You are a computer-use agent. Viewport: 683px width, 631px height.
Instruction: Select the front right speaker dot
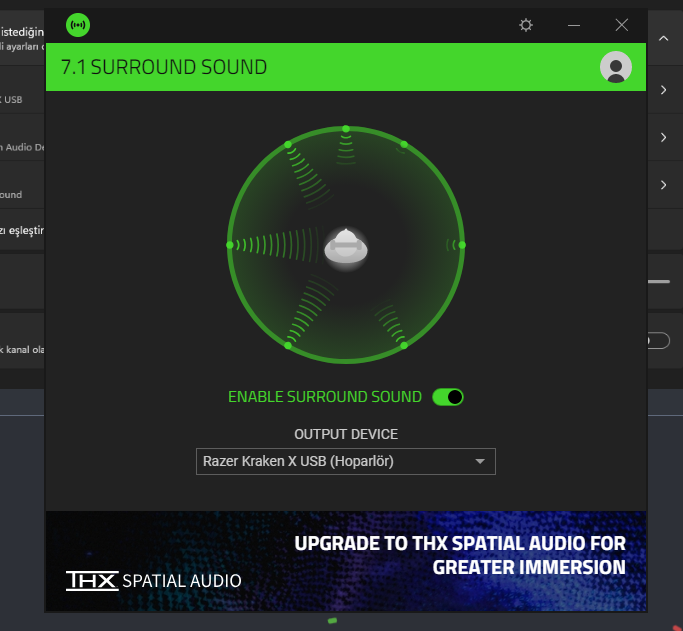[x=404, y=145]
